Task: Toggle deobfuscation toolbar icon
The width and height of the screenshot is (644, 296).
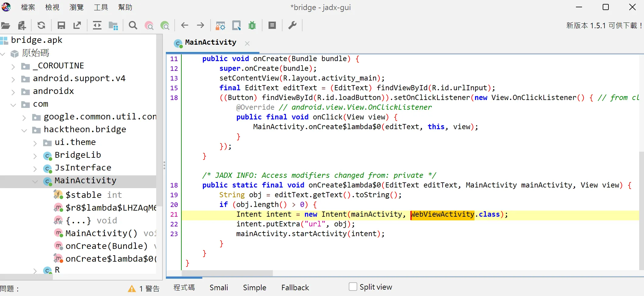Action: (220, 26)
